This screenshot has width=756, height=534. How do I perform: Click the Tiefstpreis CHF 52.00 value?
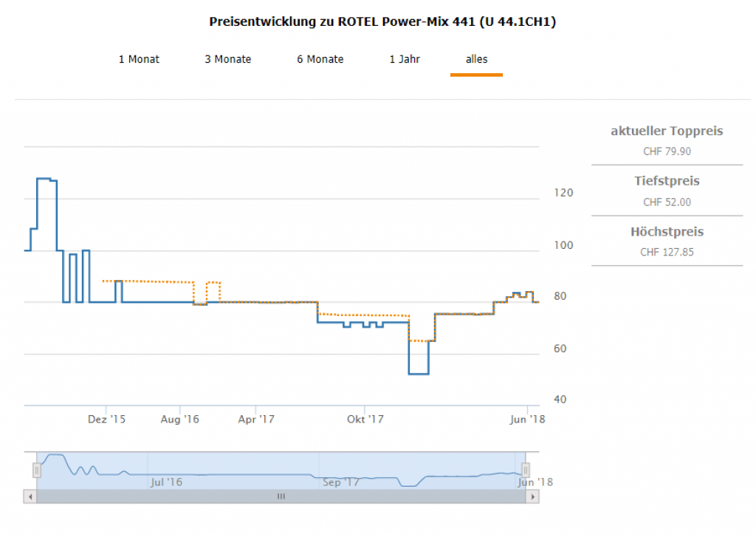[x=667, y=202]
